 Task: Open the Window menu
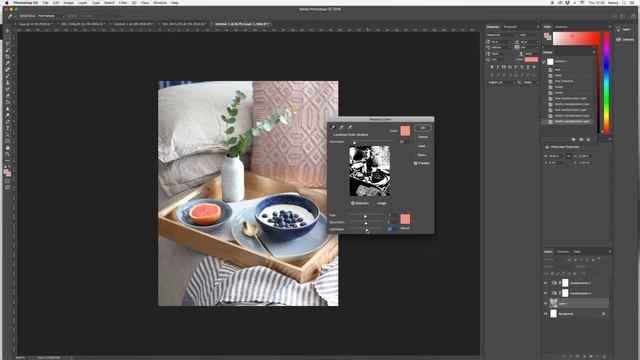160,3
